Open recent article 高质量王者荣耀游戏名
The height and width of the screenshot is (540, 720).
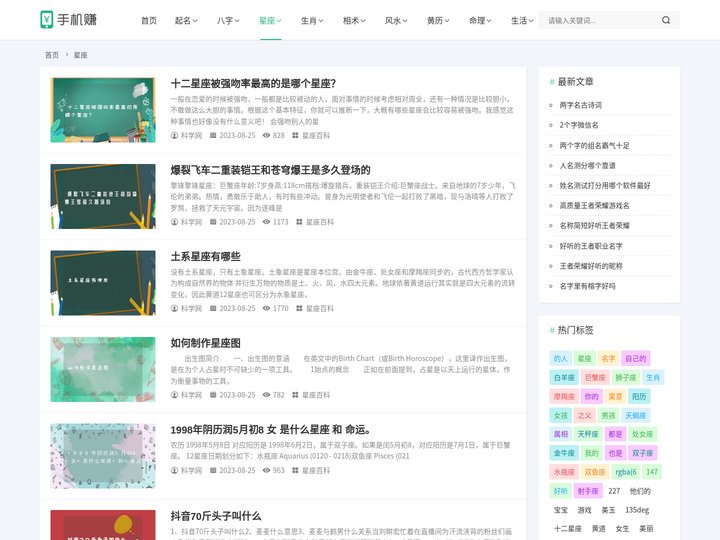(594, 206)
